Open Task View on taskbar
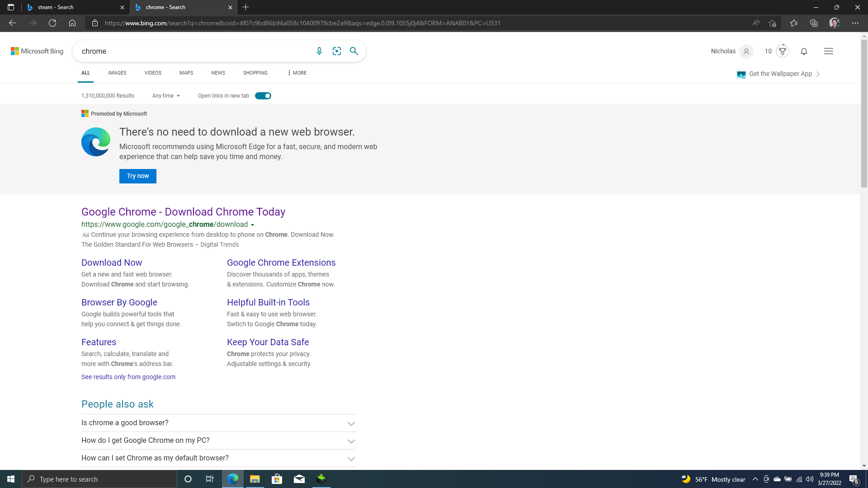The width and height of the screenshot is (868, 488). [210, 479]
